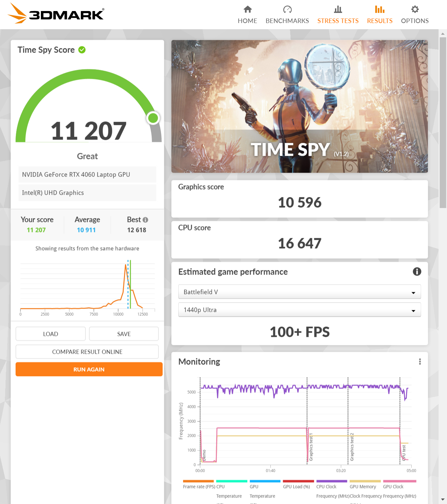This screenshot has height=504, width=447.
Task: Click the CPU score value 16 647
Action: [x=300, y=243]
